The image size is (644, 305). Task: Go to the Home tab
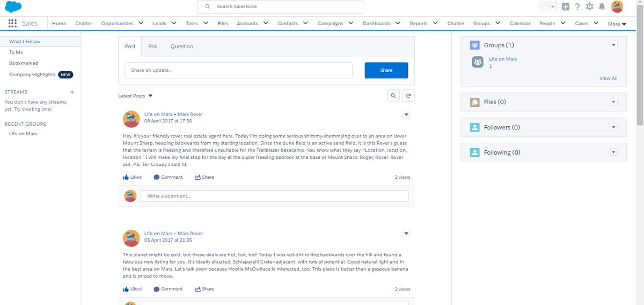pos(59,24)
